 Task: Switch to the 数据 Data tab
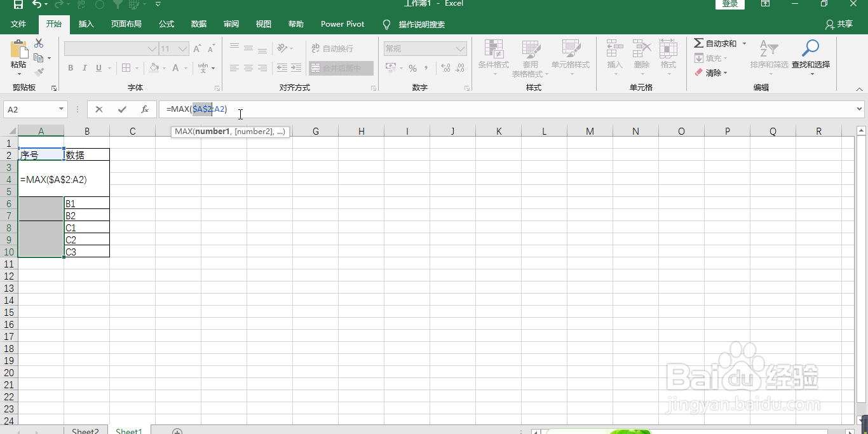199,24
